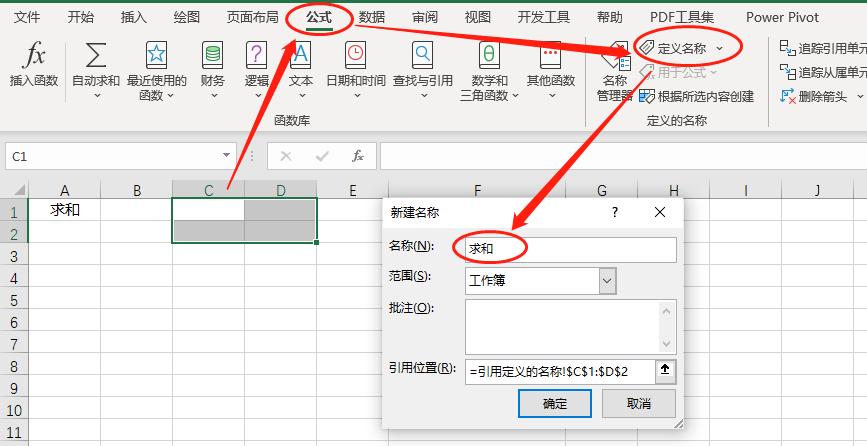Click the collapse dialog range-picker icon
867x446 pixels.
coord(665,371)
